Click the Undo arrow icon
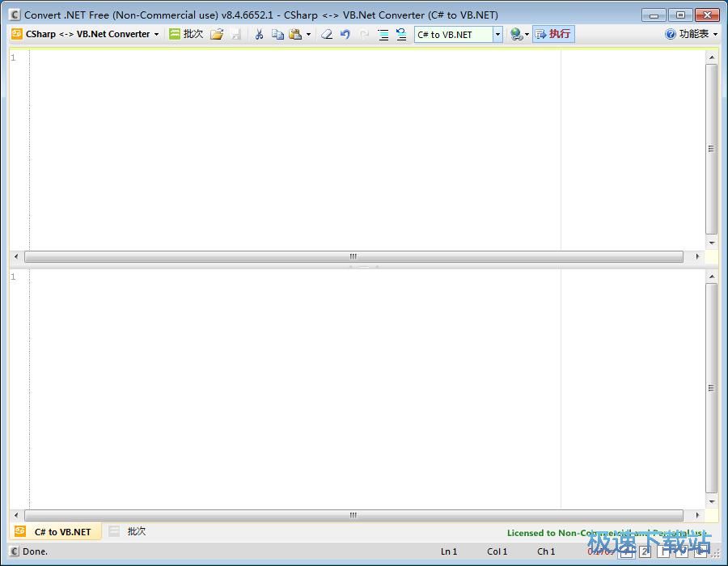 click(345, 34)
